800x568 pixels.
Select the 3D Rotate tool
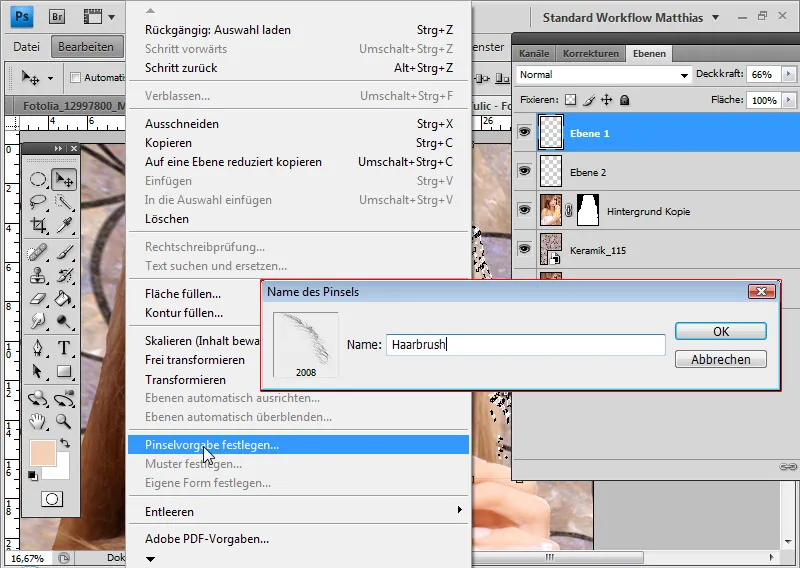tap(38, 398)
